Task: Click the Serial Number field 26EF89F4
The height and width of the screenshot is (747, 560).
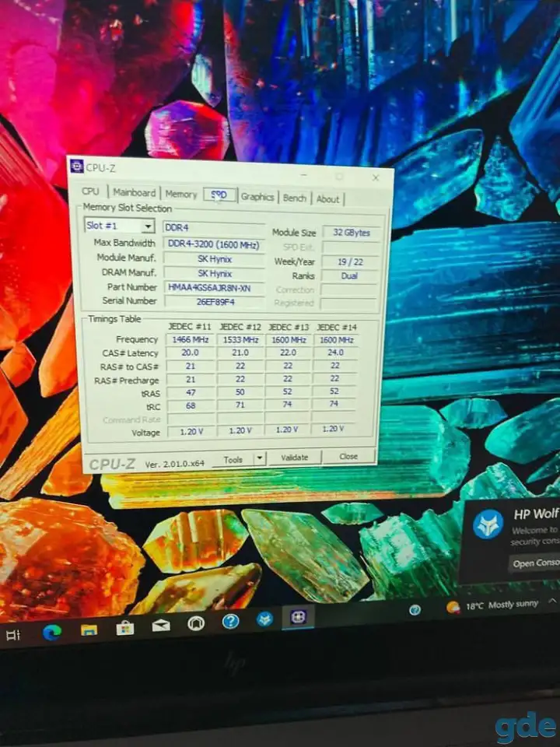Action: (215, 302)
